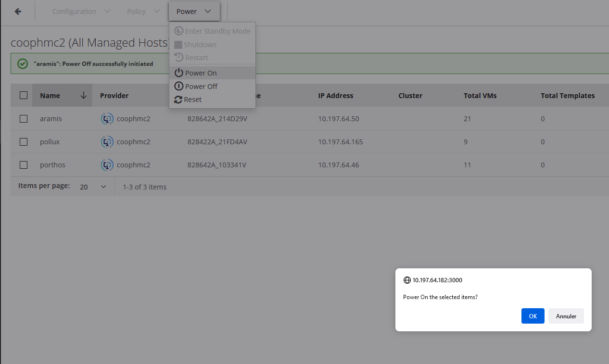This screenshot has height=364, width=609.
Task: Click the Enter Standby Mode clock icon
Action: (178, 31)
